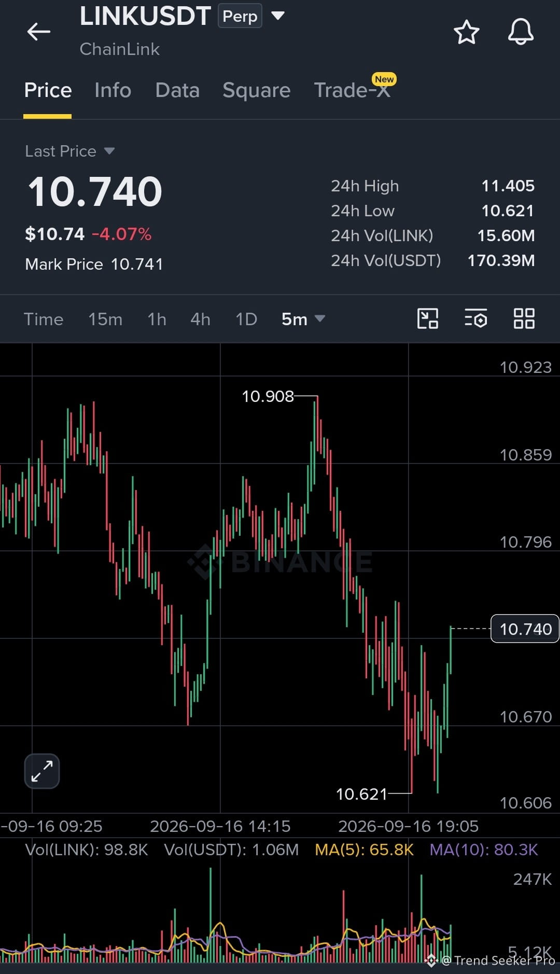Open chart drawing tools icon
This screenshot has width=560, height=974.
tap(428, 318)
